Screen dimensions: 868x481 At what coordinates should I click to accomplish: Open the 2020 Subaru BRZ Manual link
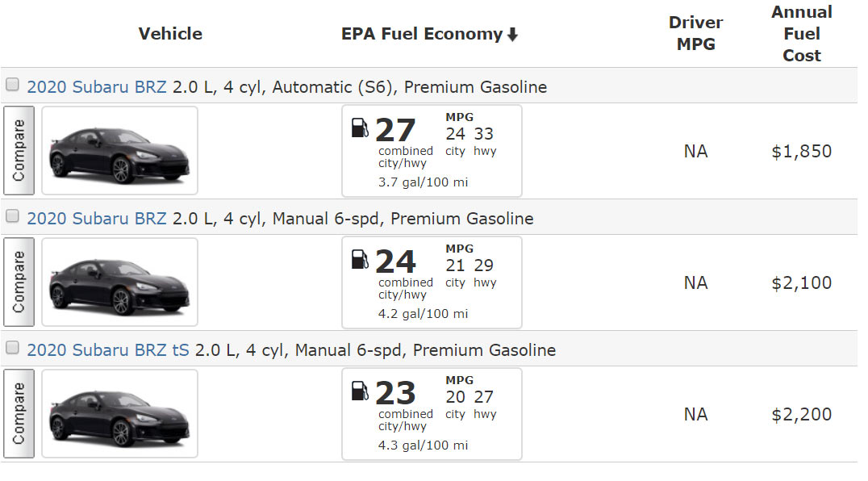tap(97, 219)
